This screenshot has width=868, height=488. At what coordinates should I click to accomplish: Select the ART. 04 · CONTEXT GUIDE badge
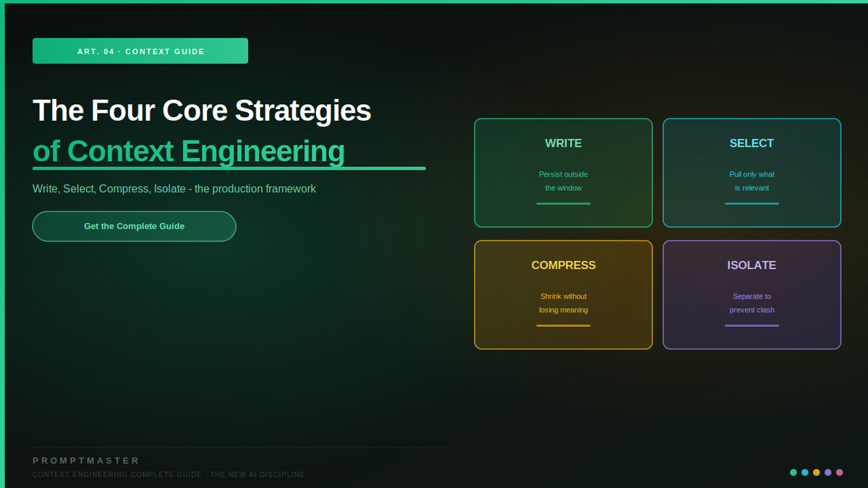[x=140, y=51]
